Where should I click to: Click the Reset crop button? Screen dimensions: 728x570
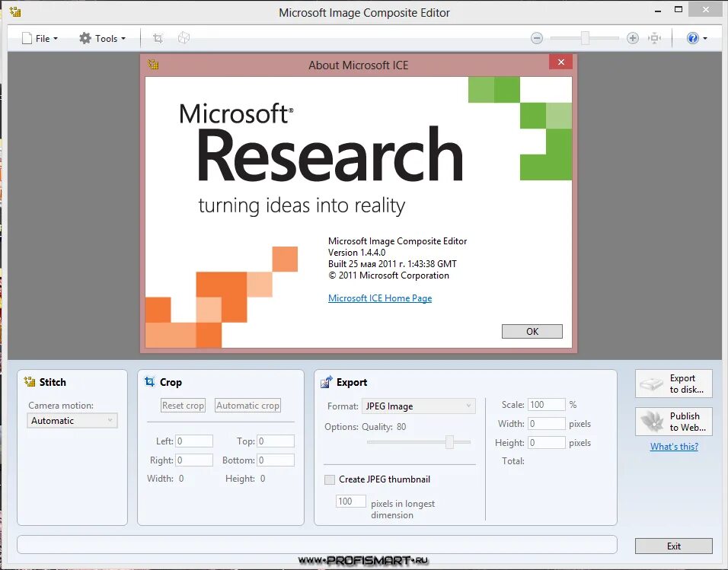click(183, 405)
